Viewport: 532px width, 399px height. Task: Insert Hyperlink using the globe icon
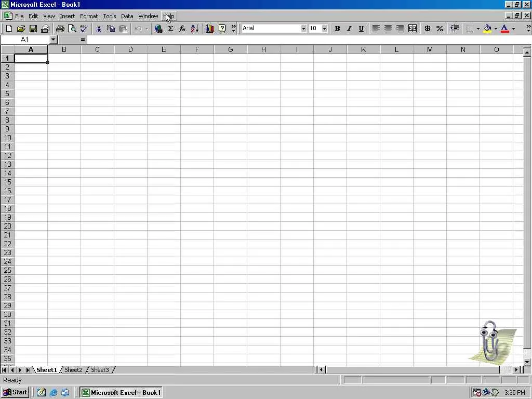point(158,29)
